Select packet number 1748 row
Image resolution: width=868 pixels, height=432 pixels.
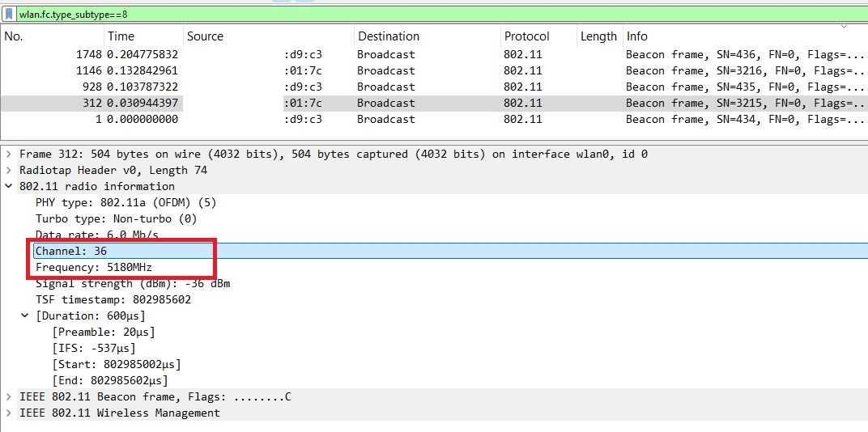click(x=434, y=55)
